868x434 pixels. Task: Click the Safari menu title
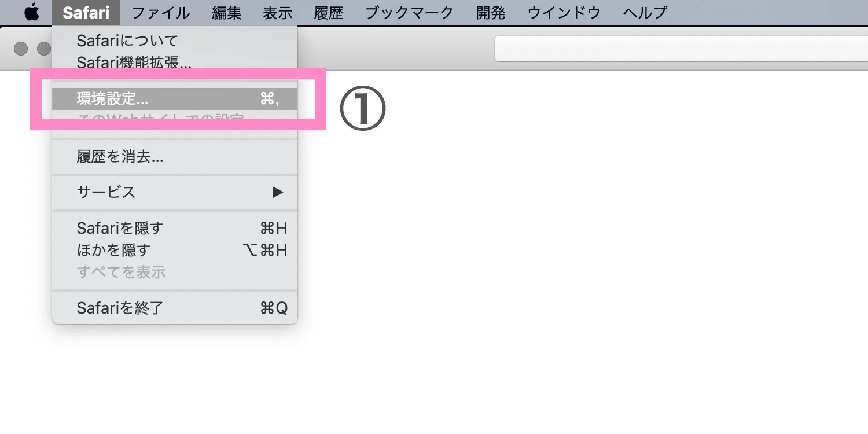(86, 12)
